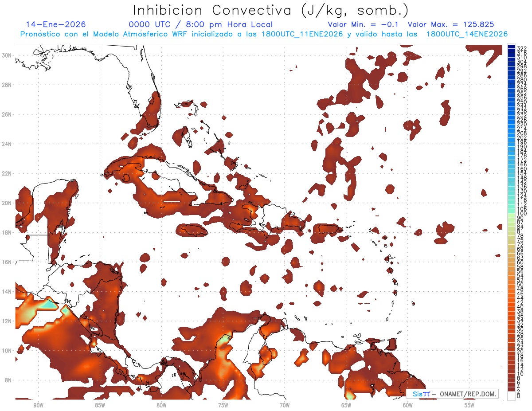The height and width of the screenshot is (411, 532).
Task: Pick the dark blue swatch at the top of the color scale
Action: (511, 47)
